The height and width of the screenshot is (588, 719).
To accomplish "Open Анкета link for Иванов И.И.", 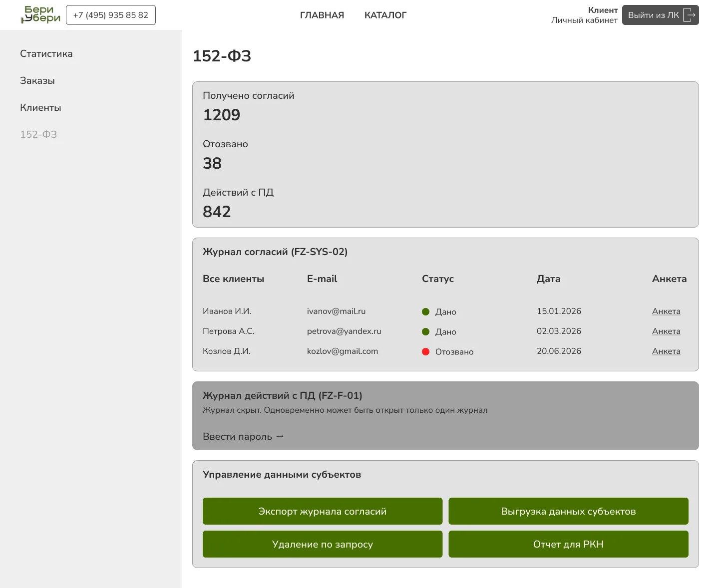I will (x=666, y=311).
